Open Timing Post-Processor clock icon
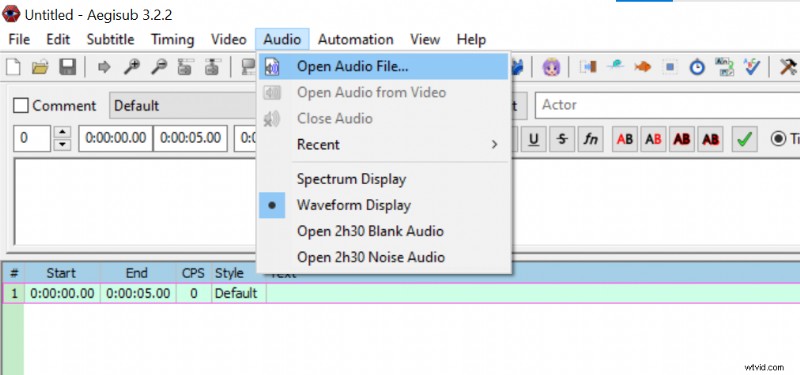The height and width of the screenshot is (375, 800). [x=697, y=67]
